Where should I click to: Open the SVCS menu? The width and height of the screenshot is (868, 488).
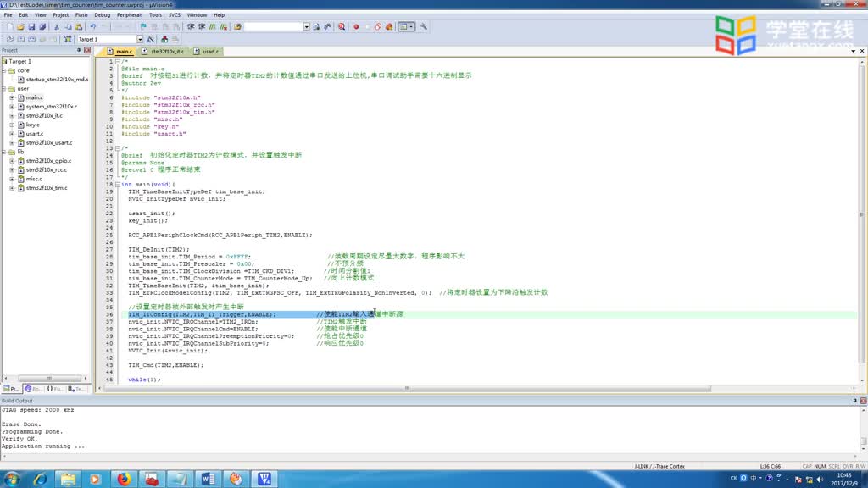pos(175,15)
